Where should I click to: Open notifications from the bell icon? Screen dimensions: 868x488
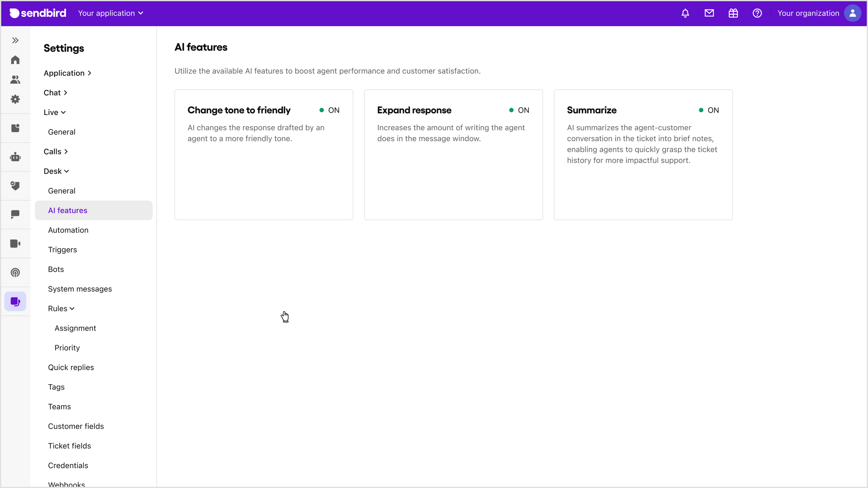[x=685, y=13]
